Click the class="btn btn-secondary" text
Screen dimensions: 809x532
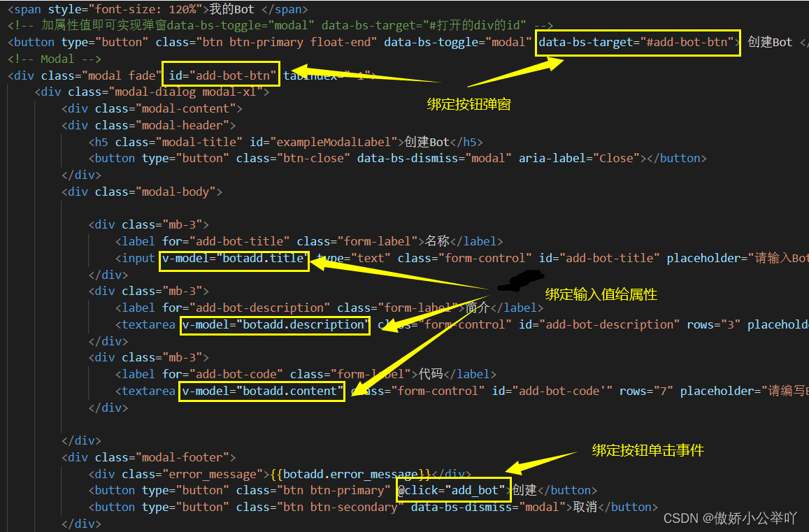tap(320, 508)
